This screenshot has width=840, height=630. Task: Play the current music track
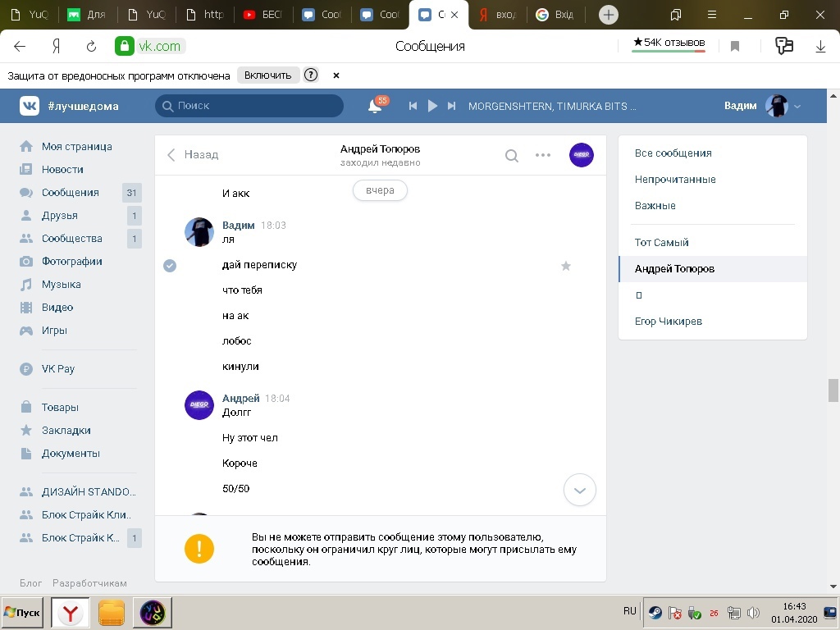(432, 106)
